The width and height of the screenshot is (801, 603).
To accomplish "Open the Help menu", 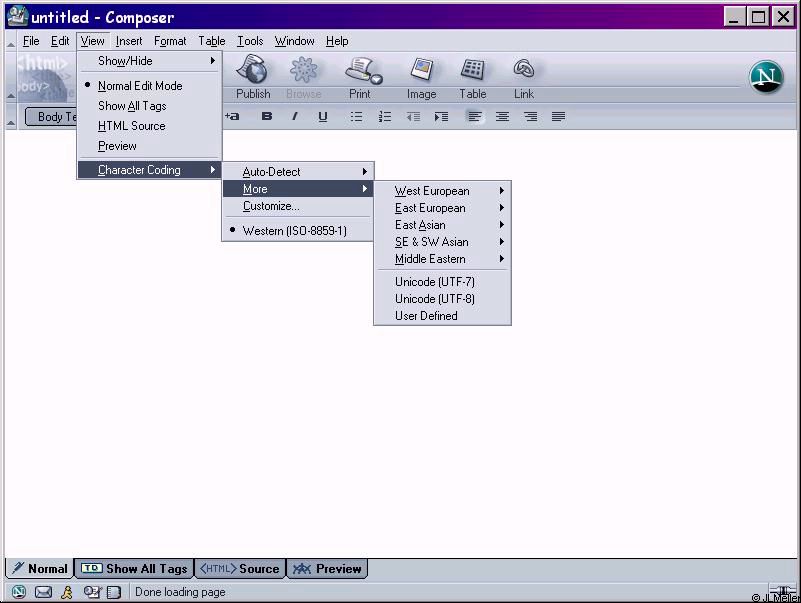I will (337, 41).
